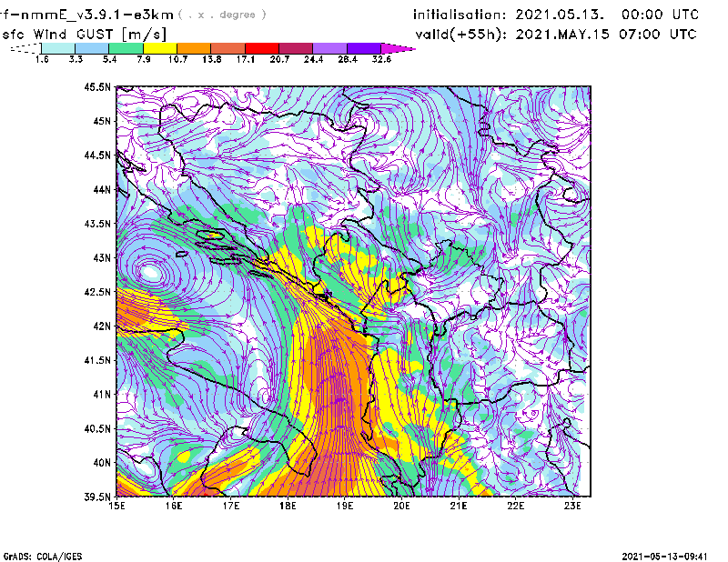Click the 22E longitude axis label
Viewport: 728px width, 562px height.
coord(516,506)
